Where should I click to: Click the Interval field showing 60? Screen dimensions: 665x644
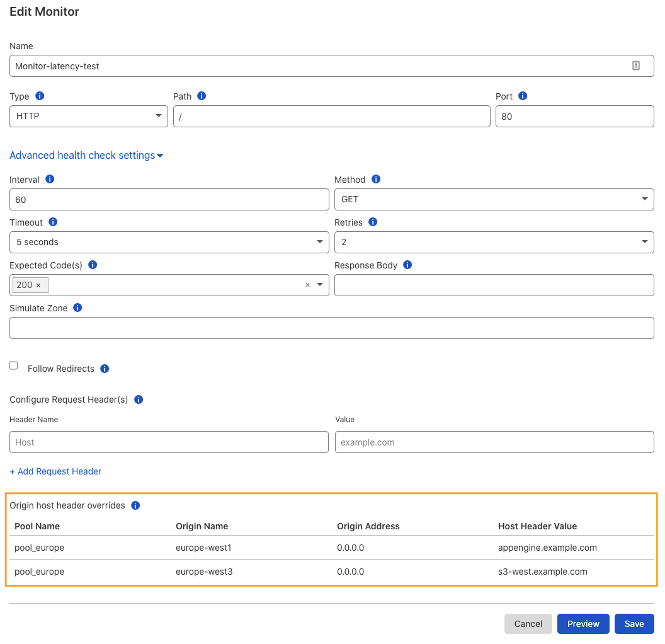pyautogui.click(x=169, y=199)
